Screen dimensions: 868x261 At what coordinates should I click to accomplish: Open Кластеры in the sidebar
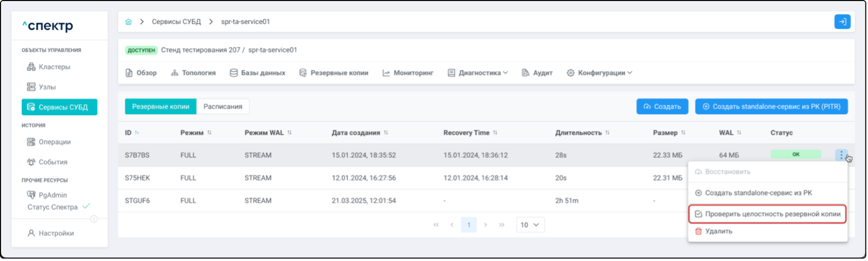point(54,67)
